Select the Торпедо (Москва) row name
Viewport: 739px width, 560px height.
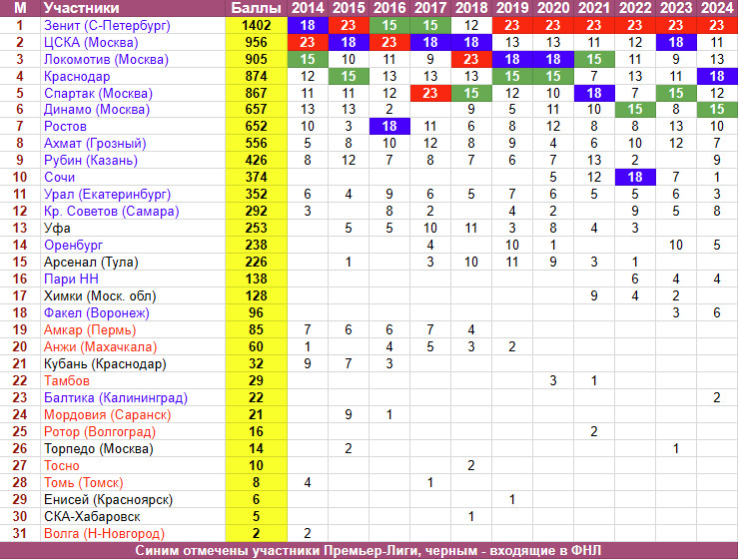point(99,448)
